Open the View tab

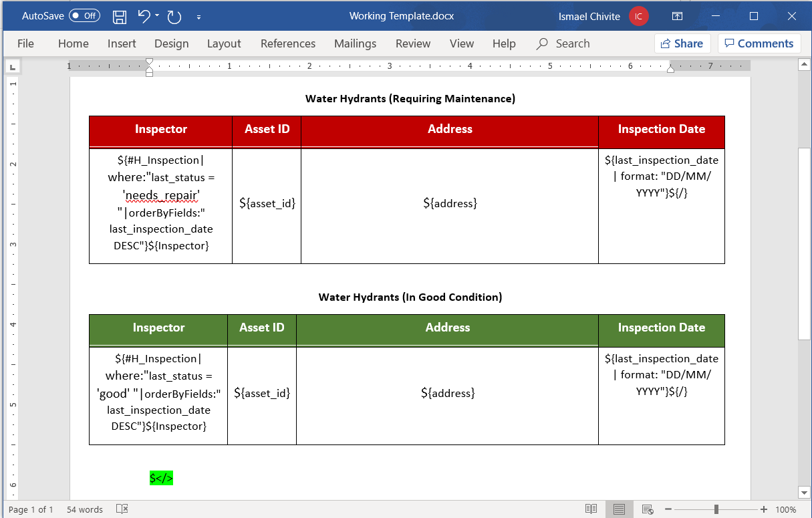(462, 43)
